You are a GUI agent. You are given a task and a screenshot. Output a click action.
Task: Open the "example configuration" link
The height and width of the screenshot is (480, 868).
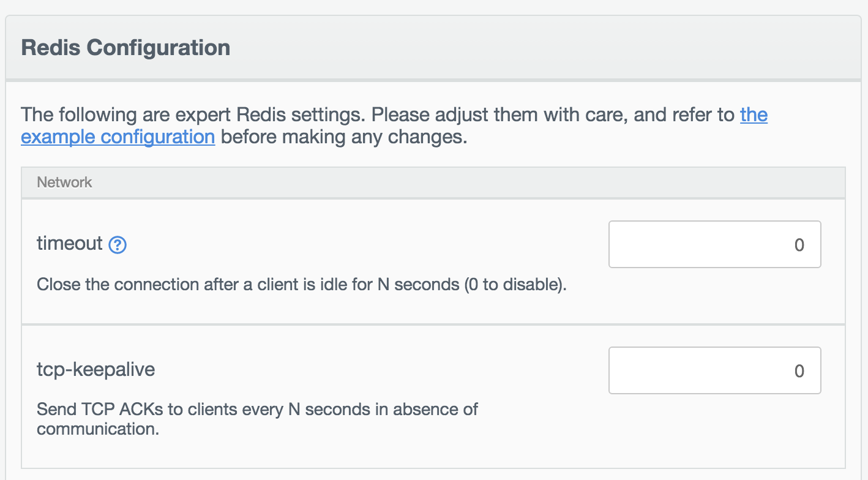click(118, 137)
